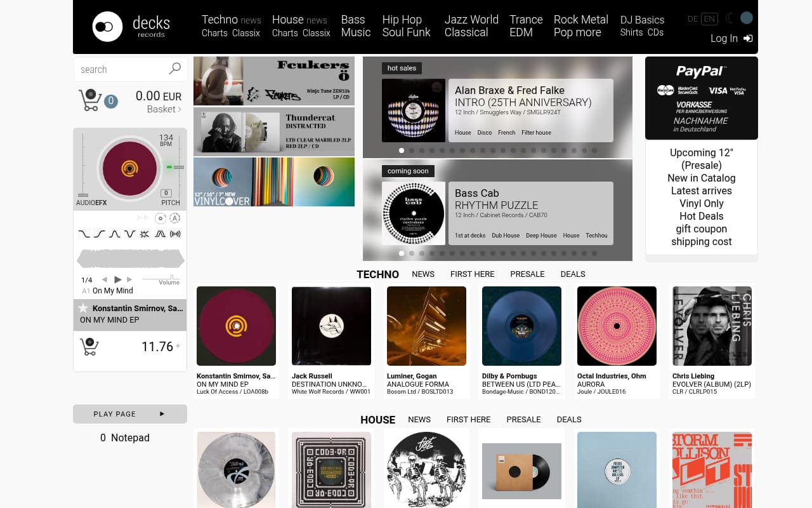Click first carousel dot under hot sales
Viewport: 812px width, 508px height.
pyautogui.click(x=402, y=150)
